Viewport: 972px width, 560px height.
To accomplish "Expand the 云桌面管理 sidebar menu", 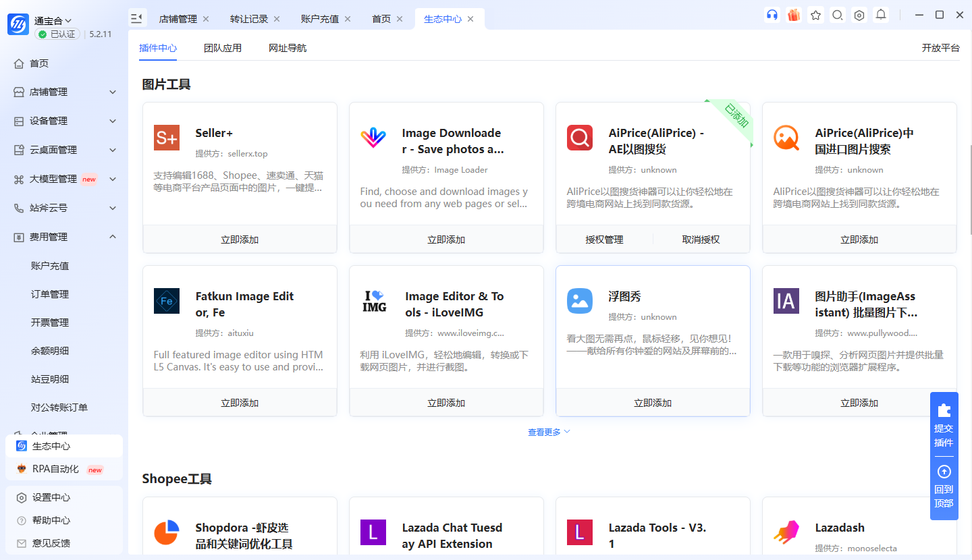I will 64,150.
